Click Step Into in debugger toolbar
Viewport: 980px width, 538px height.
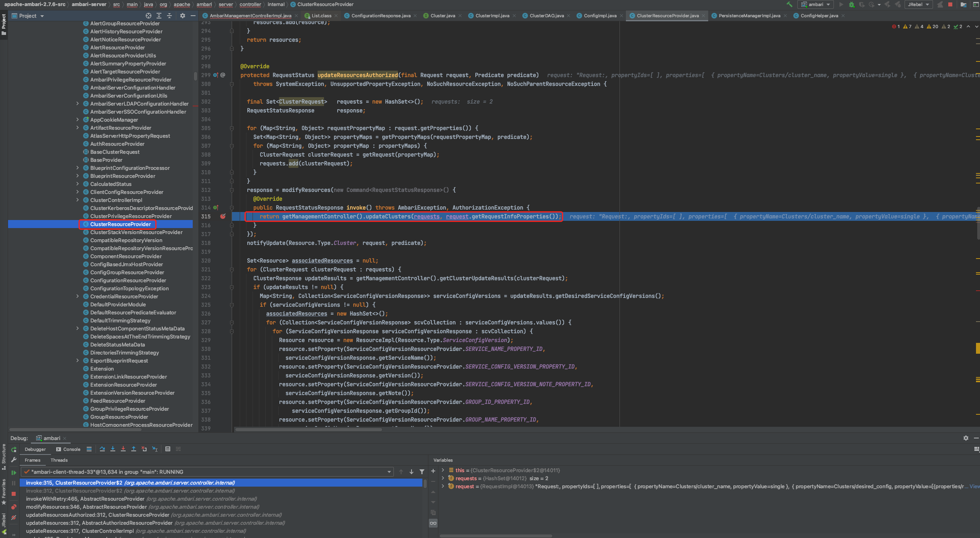113,449
